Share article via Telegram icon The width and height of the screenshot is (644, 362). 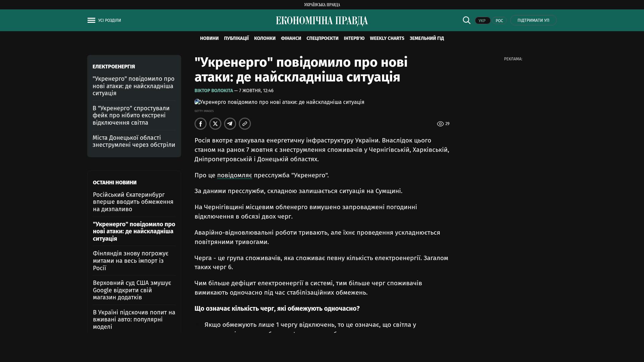click(x=230, y=124)
